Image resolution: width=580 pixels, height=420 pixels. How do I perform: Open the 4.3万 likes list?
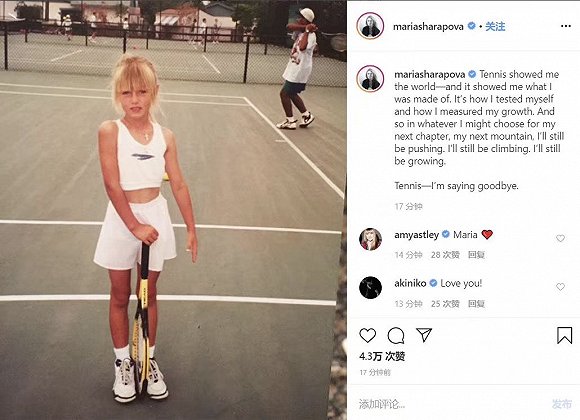[382, 356]
